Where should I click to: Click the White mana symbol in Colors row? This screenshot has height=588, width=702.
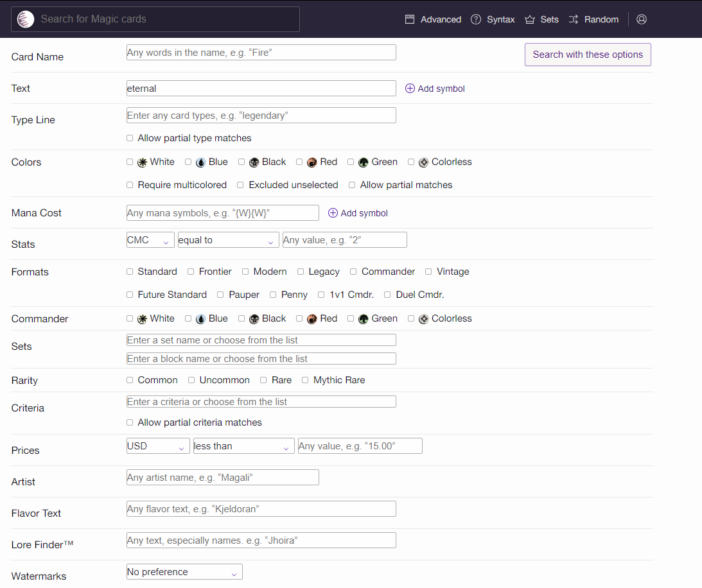[x=142, y=162]
